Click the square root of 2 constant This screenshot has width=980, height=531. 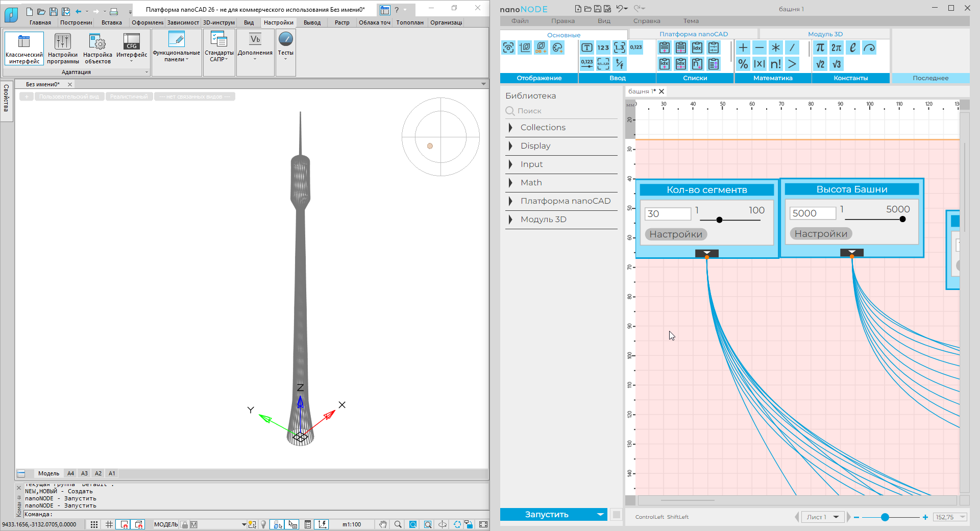point(820,64)
